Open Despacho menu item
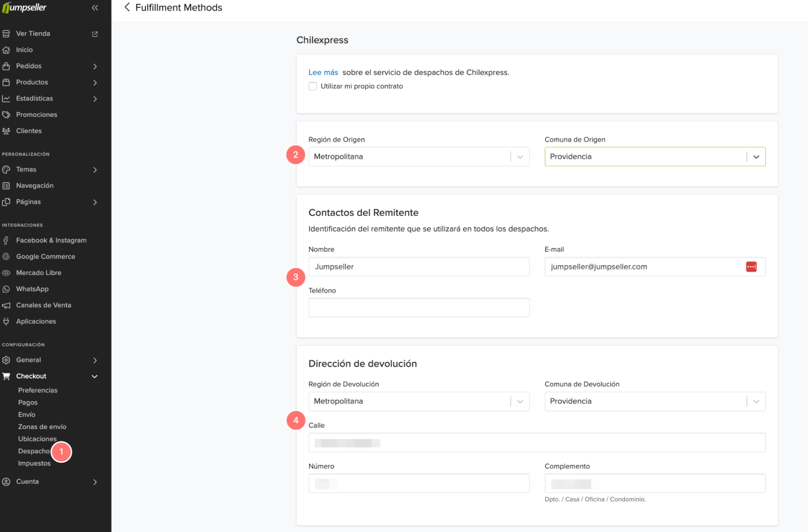 [x=34, y=451]
